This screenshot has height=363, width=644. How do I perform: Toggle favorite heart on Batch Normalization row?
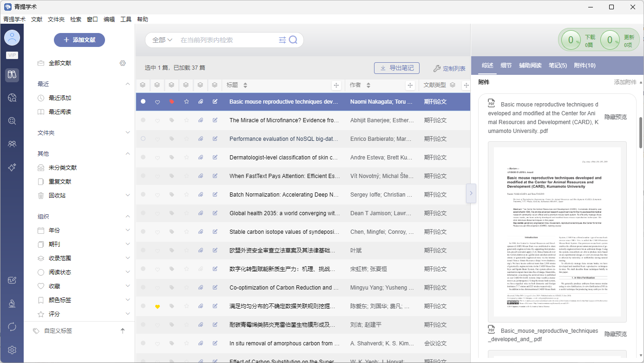point(158,195)
